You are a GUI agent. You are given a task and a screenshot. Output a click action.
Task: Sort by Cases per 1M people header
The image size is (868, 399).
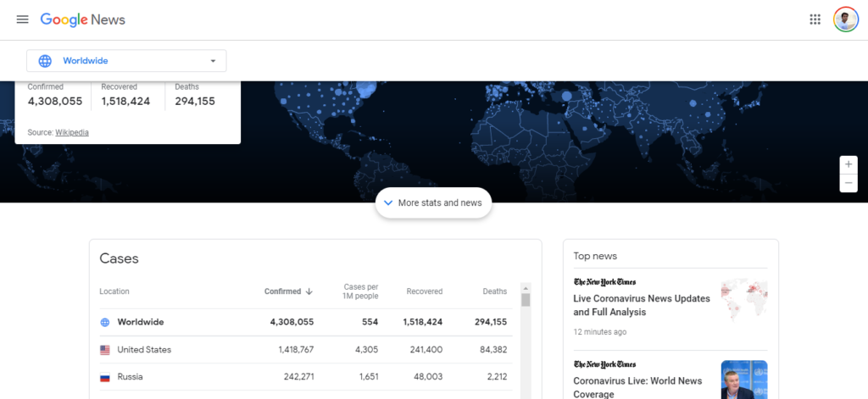coord(361,291)
